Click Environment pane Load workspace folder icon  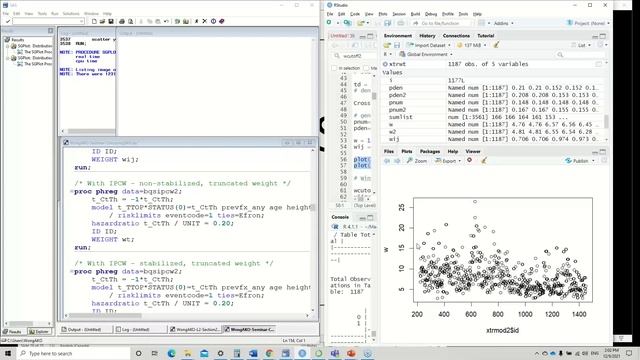click(x=387, y=45)
